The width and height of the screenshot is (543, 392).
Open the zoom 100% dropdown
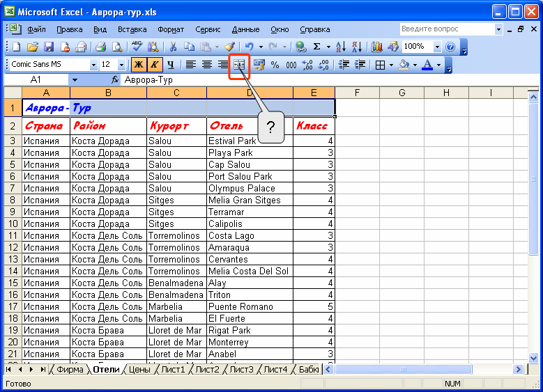click(437, 47)
